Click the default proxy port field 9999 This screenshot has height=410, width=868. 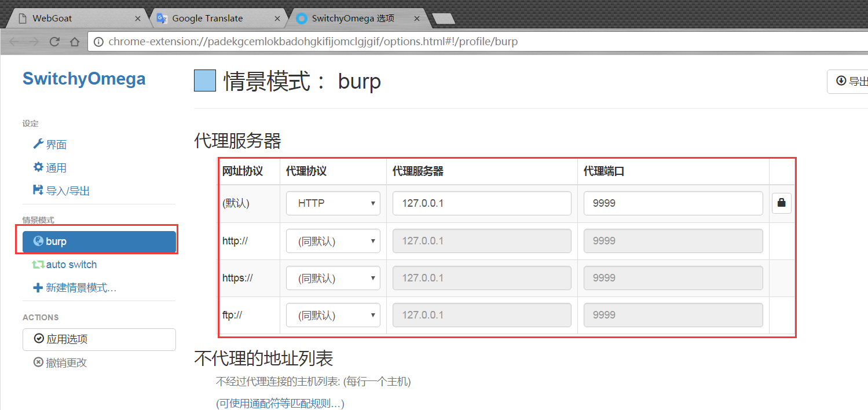(x=673, y=203)
